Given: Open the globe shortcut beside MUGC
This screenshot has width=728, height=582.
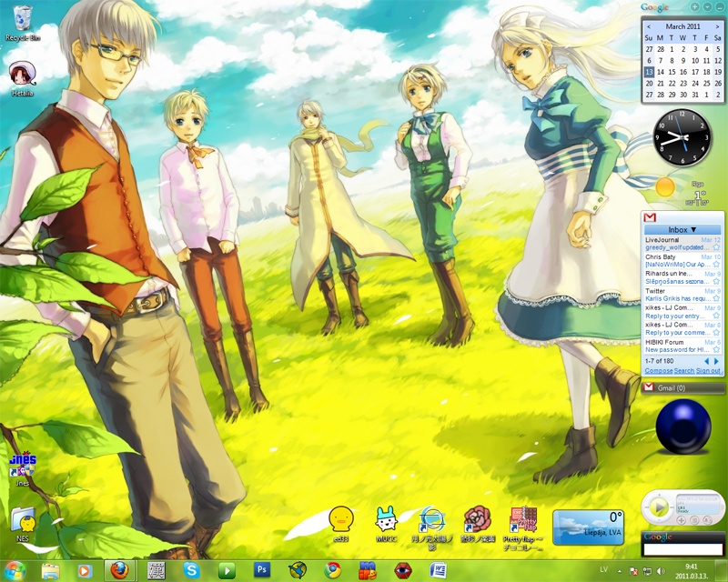Looking at the screenshot, I should coord(431,528).
